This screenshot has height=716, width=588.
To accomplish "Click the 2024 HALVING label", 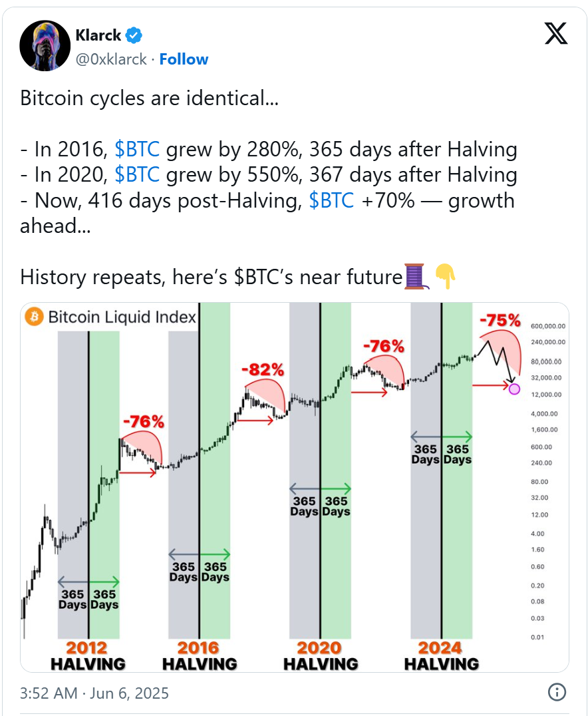I will coord(442,655).
